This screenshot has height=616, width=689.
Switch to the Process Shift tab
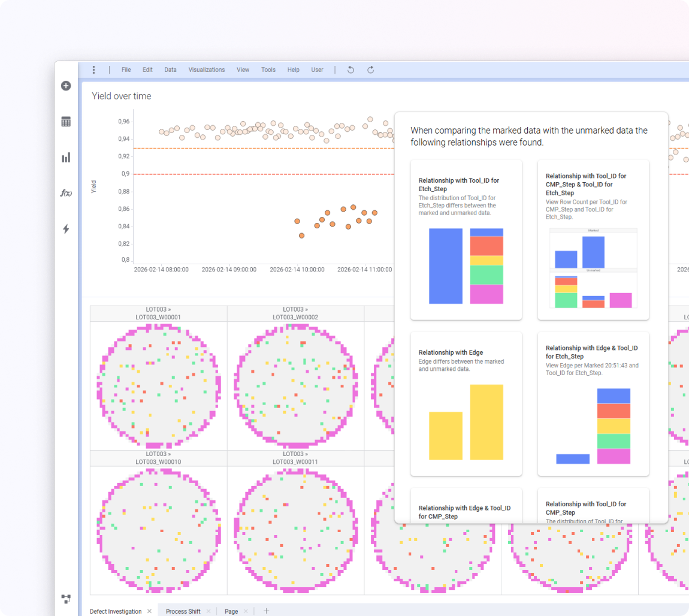pos(183,611)
